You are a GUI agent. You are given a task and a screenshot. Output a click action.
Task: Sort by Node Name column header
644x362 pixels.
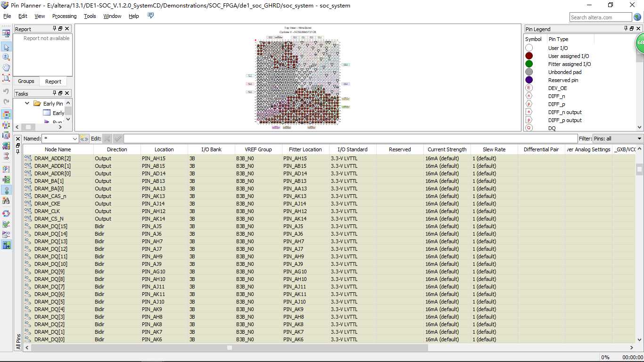tap(58, 149)
